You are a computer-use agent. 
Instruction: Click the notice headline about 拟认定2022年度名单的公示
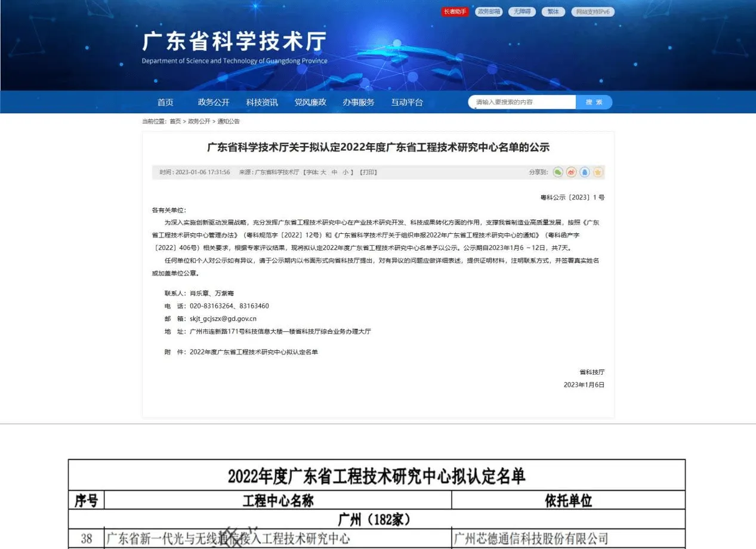(378, 147)
